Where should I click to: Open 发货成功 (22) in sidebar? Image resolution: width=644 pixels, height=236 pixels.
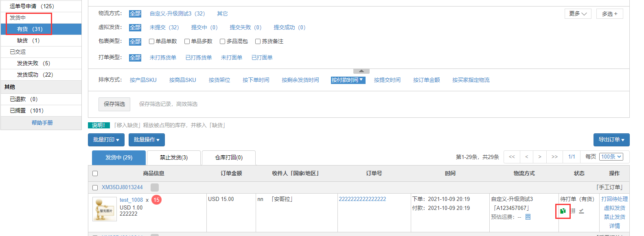(41, 75)
